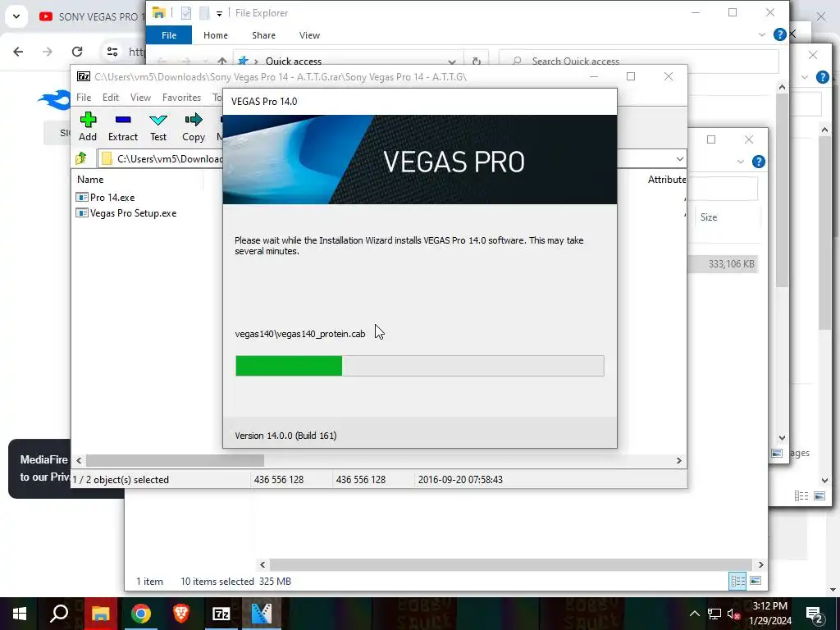Screen dimensions: 840x630
Task: Click the 7-Zip scroll right arrow
Action: click(x=678, y=461)
